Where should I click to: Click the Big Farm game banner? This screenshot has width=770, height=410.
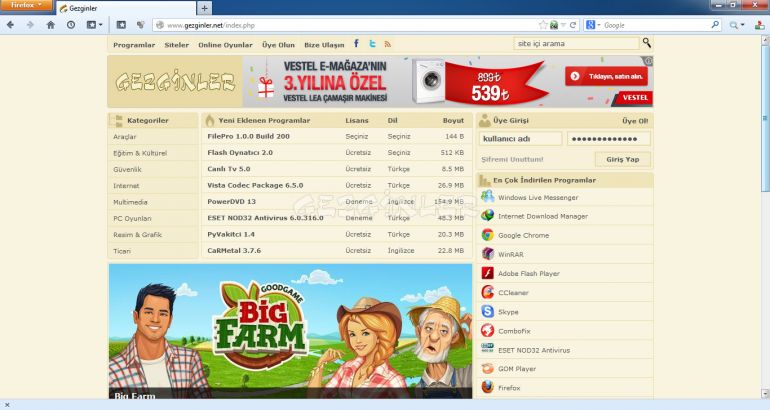290,331
